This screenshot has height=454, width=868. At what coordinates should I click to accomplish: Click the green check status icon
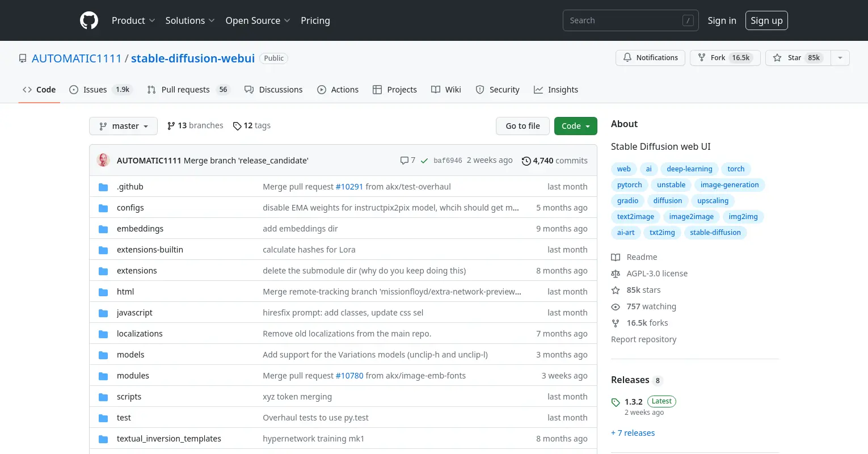424,161
